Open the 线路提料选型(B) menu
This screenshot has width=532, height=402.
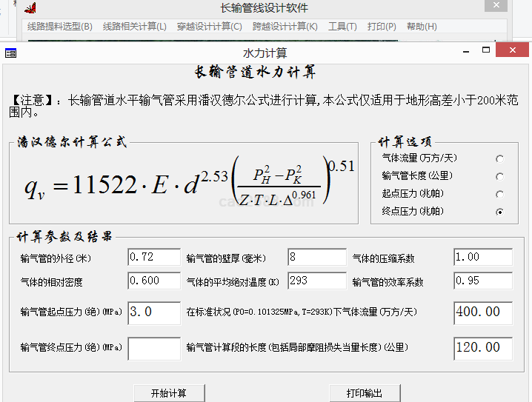(60, 27)
